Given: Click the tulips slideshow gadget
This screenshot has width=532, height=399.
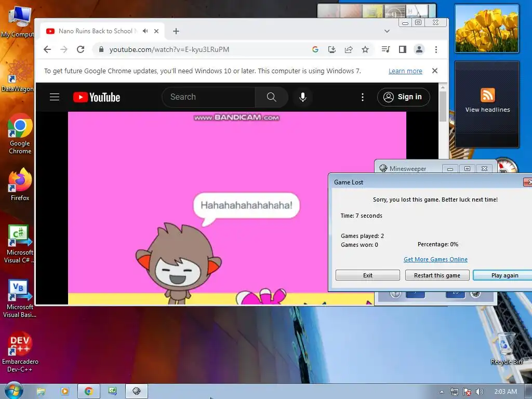Looking at the screenshot, I should [487, 28].
